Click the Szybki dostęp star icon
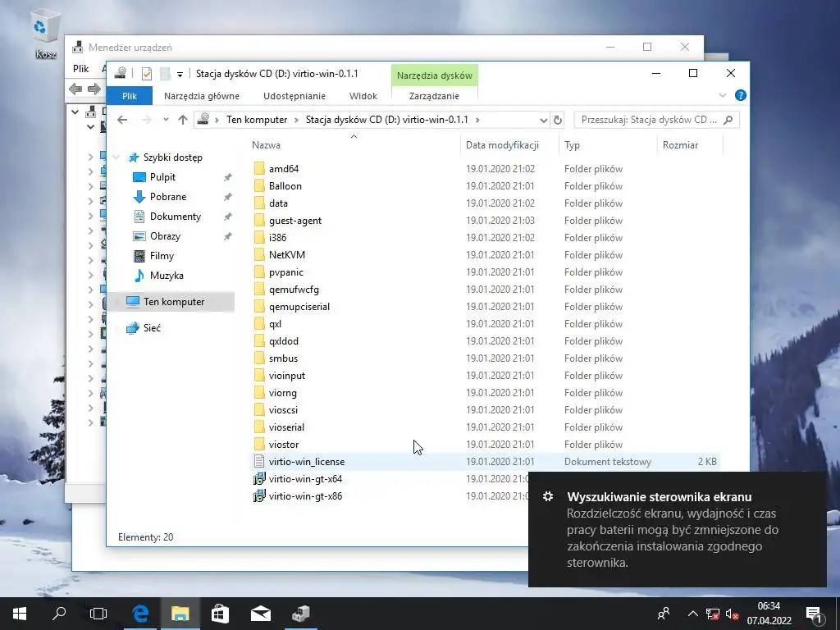The height and width of the screenshot is (630, 840). pyautogui.click(x=134, y=157)
